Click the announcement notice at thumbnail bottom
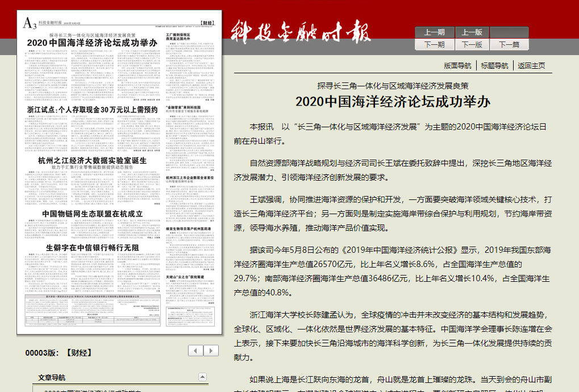 93,310
